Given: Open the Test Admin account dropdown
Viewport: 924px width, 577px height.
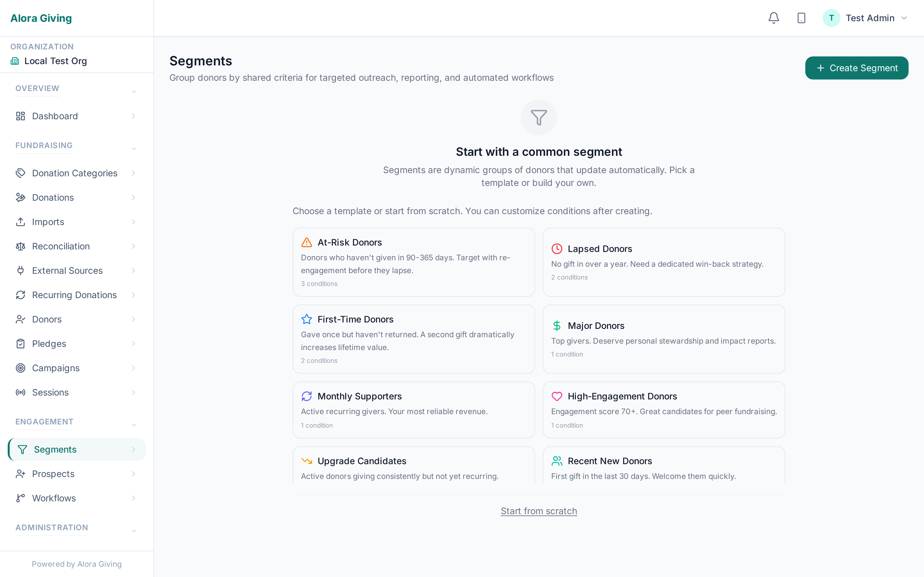Looking at the screenshot, I should tap(904, 18).
